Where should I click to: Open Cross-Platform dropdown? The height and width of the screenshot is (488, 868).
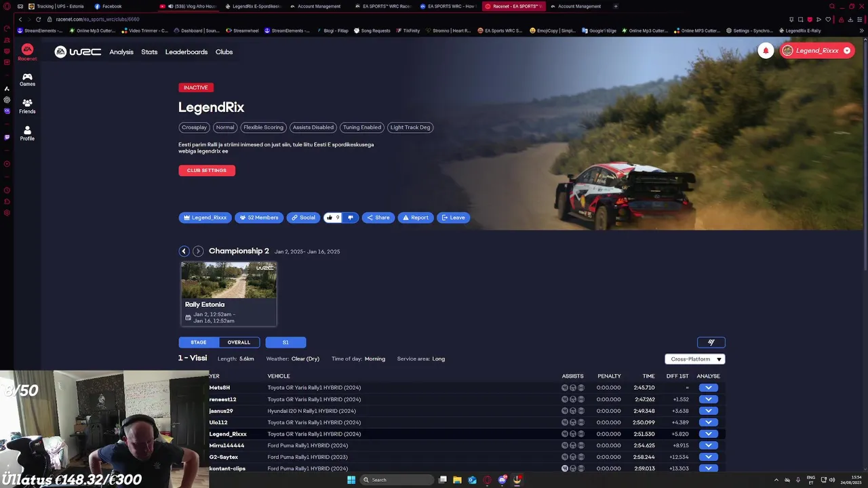(x=695, y=359)
